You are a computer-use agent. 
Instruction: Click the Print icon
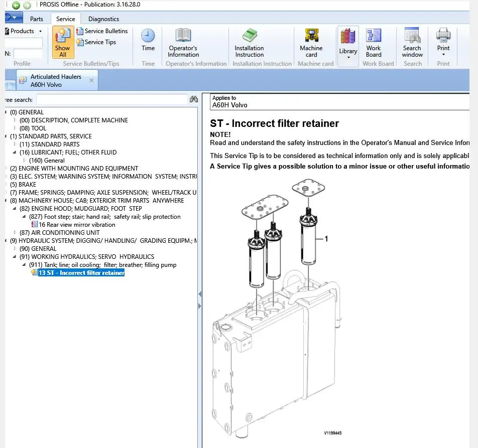[443, 35]
